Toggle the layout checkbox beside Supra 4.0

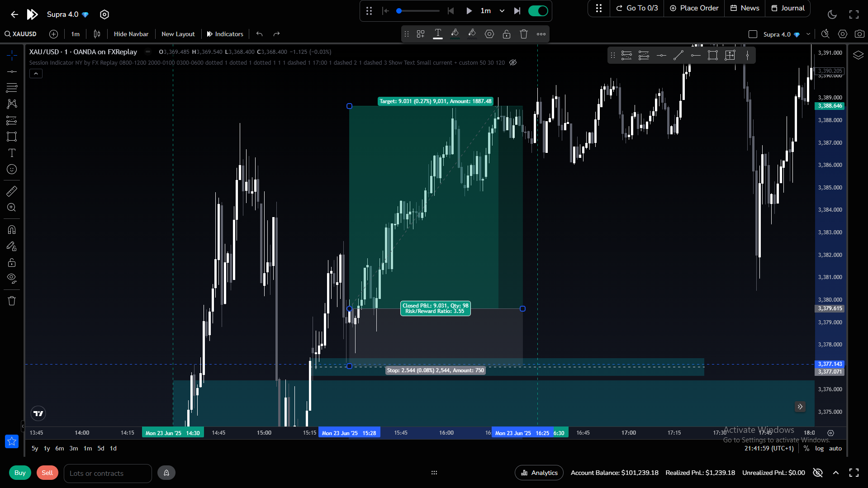click(x=753, y=34)
